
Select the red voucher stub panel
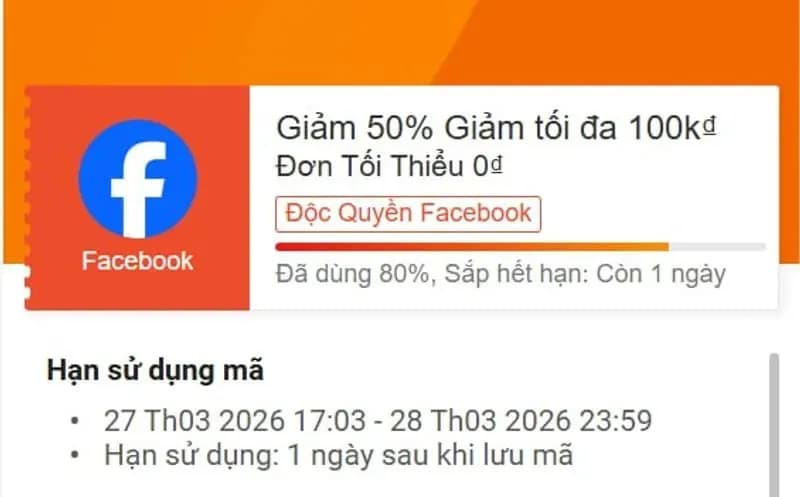[x=138, y=197]
